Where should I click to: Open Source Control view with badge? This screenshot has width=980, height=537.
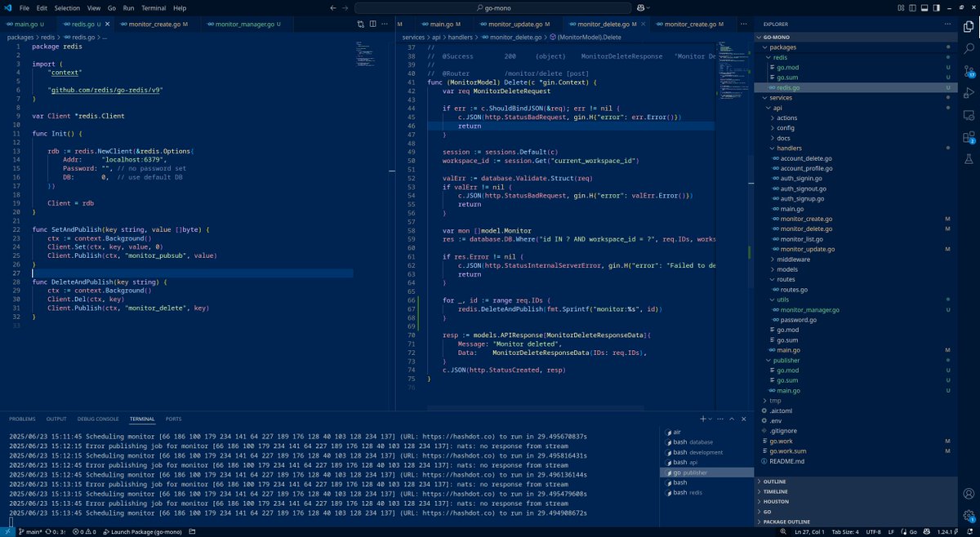(969, 71)
